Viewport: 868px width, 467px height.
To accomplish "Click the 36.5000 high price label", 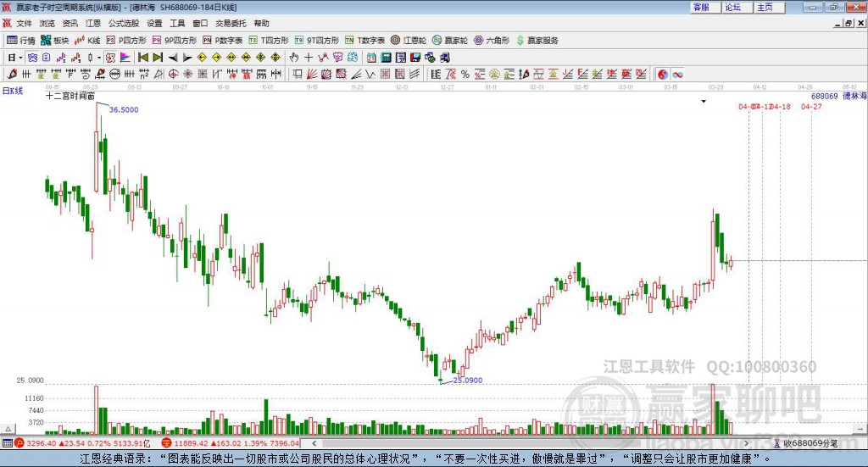I will point(124,109).
